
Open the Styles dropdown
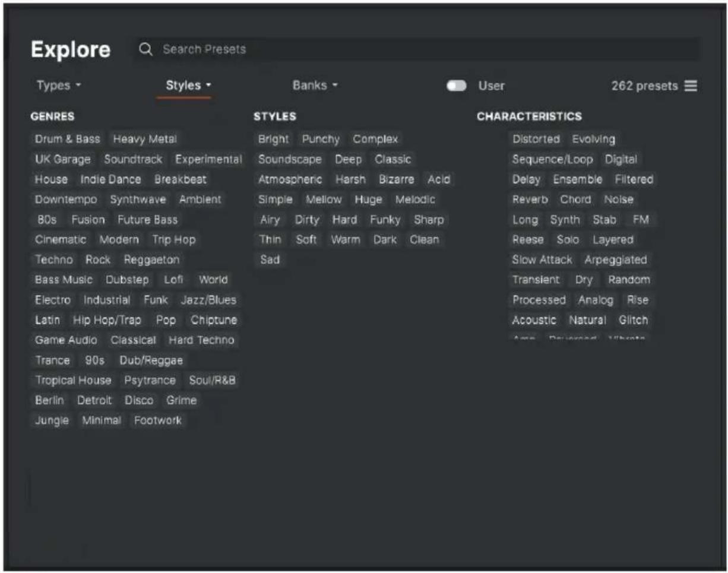(x=188, y=86)
